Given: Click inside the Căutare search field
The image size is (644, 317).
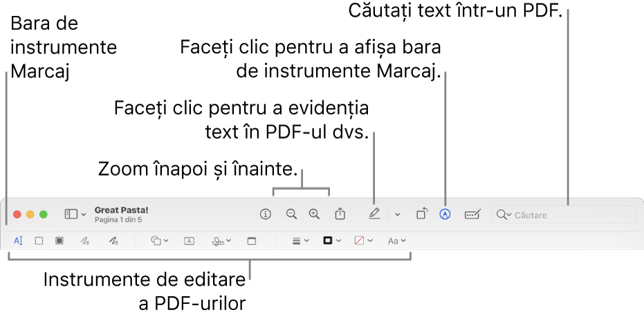Looking at the screenshot, I should click(x=564, y=215).
